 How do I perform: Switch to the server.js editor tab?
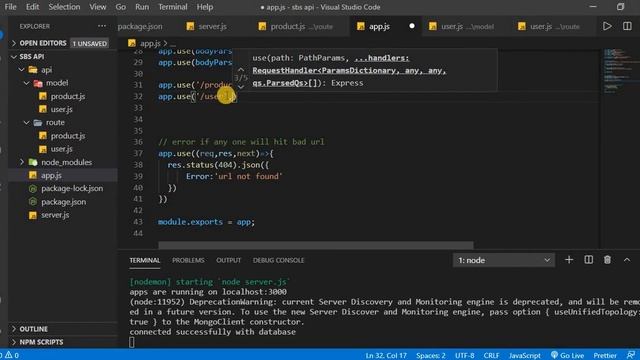212,27
